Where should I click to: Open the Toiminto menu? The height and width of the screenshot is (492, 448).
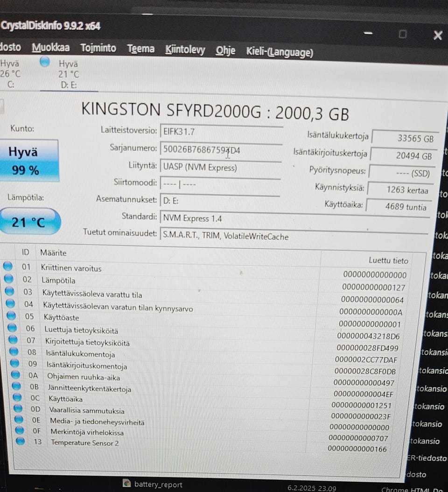click(x=98, y=49)
